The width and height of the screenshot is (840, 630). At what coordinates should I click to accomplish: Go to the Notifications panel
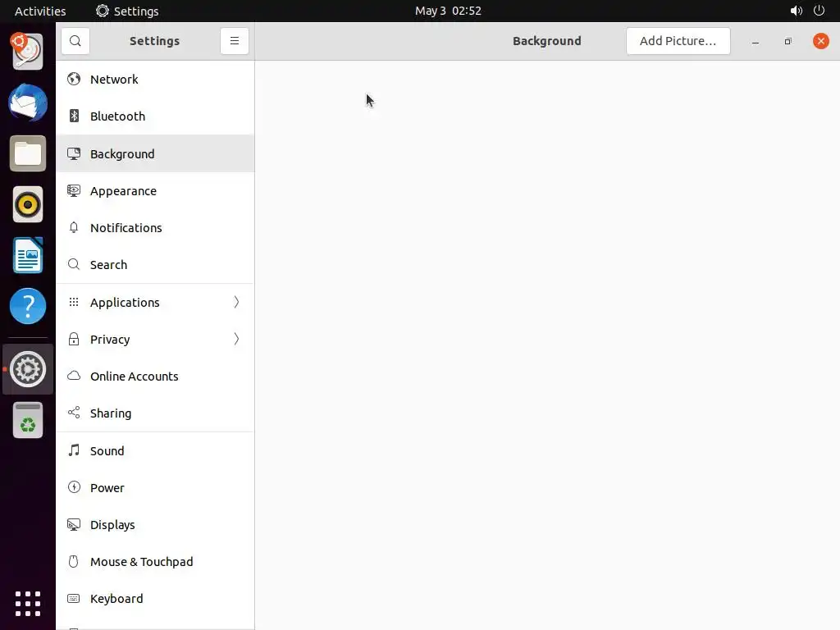pyautogui.click(x=155, y=228)
